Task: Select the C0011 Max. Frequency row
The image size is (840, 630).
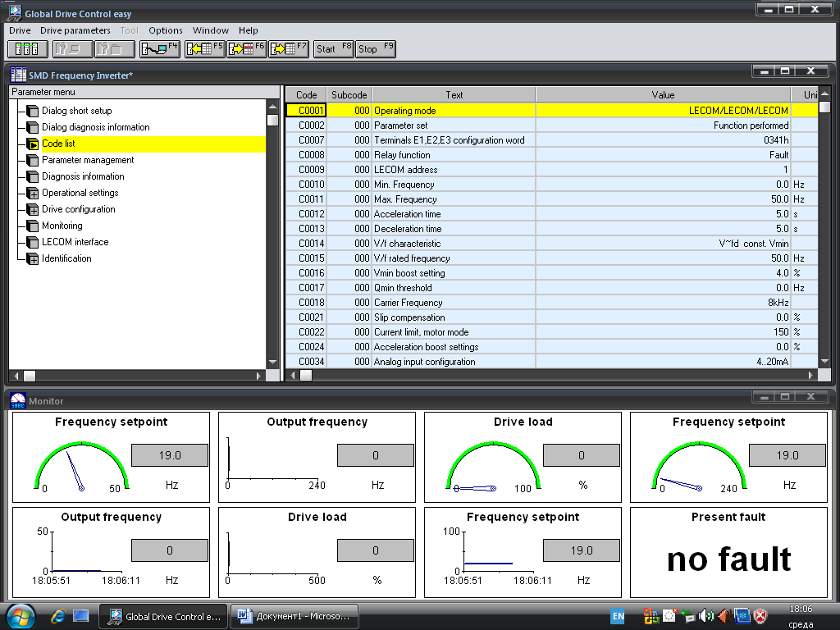Action: coord(405,199)
